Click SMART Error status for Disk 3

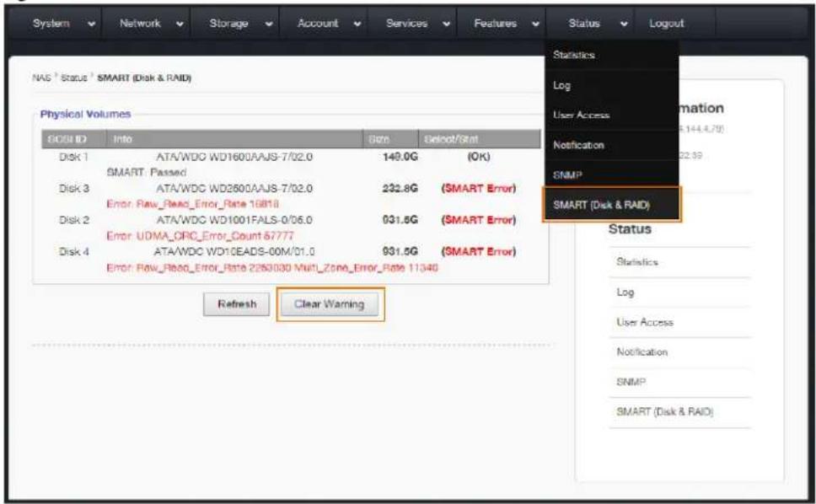pos(479,188)
